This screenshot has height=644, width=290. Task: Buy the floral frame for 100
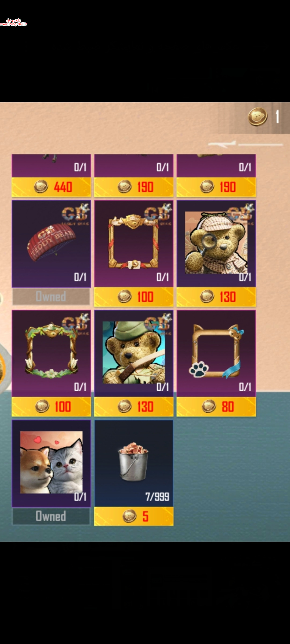[x=51, y=407]
